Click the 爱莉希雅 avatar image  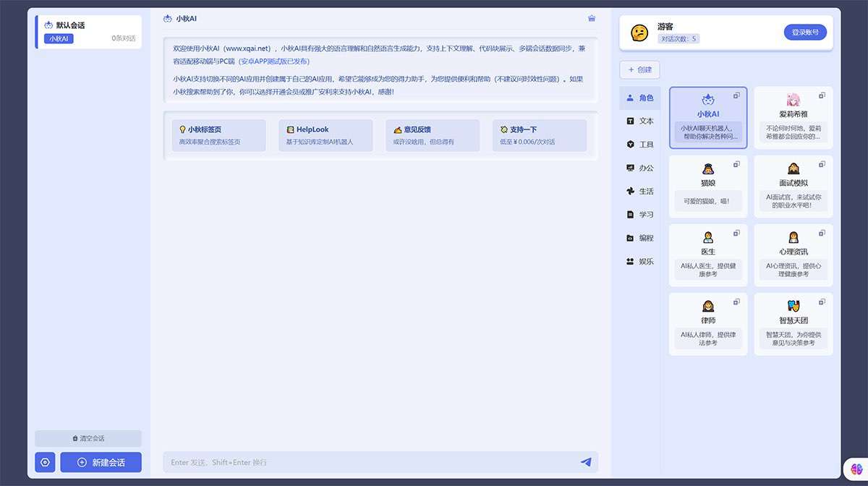(x=793, y=100)
